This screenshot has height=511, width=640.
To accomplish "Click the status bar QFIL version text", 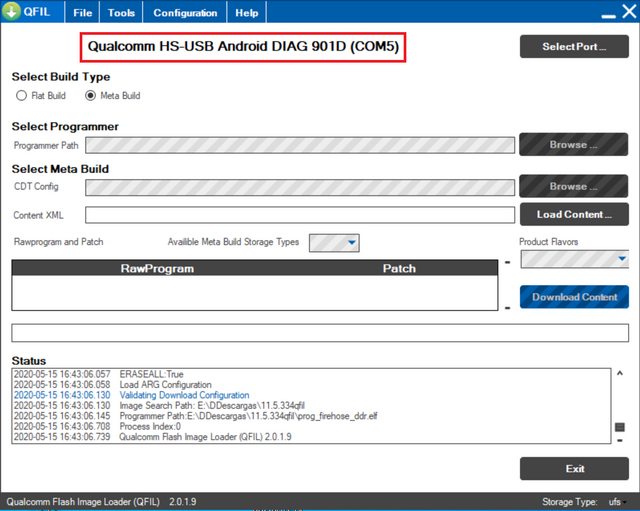I will pyautogui.click(x=101, y=502).
